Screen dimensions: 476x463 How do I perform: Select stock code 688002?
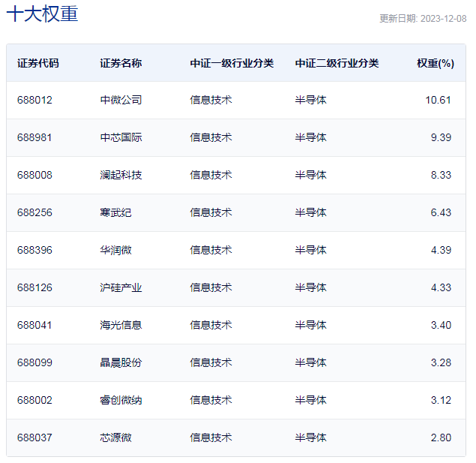tap(34, 400)
